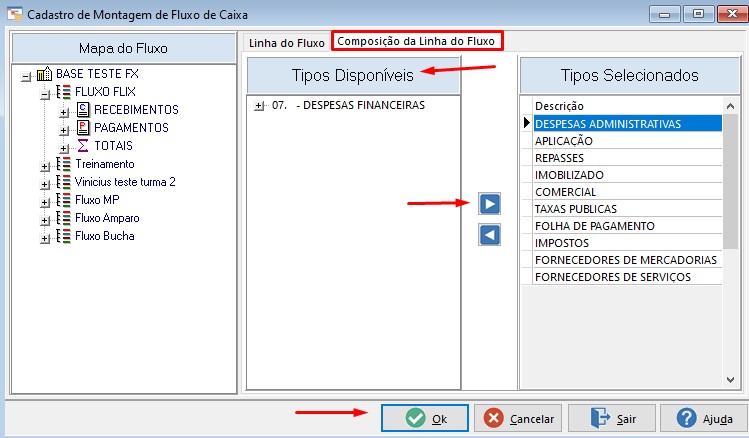Click the TOTAIS sigma icon
This screenshot has width=749, height=438.
pos(83,146)
